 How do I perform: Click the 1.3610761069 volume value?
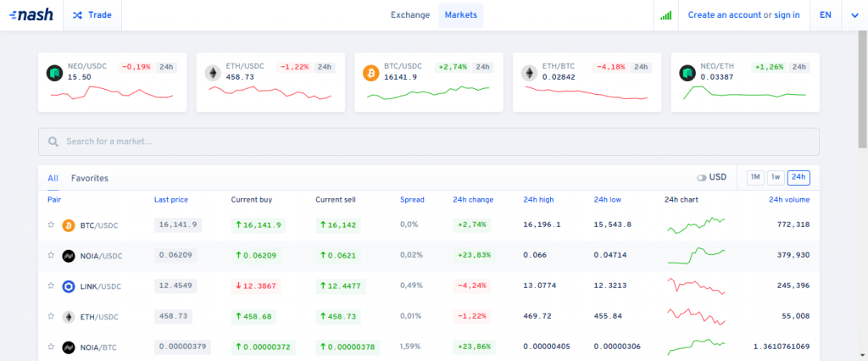pyautogui.click(x=782, y=346)
